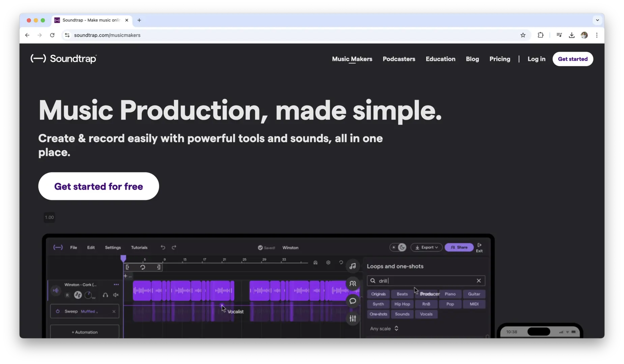Open the Edit menu in the studio
This screenshot has height=364, width=624.
point(91,247)
